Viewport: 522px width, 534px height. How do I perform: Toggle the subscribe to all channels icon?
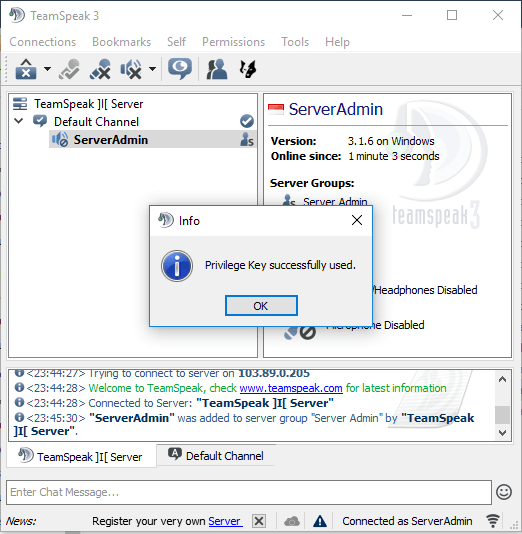point(69,69)
